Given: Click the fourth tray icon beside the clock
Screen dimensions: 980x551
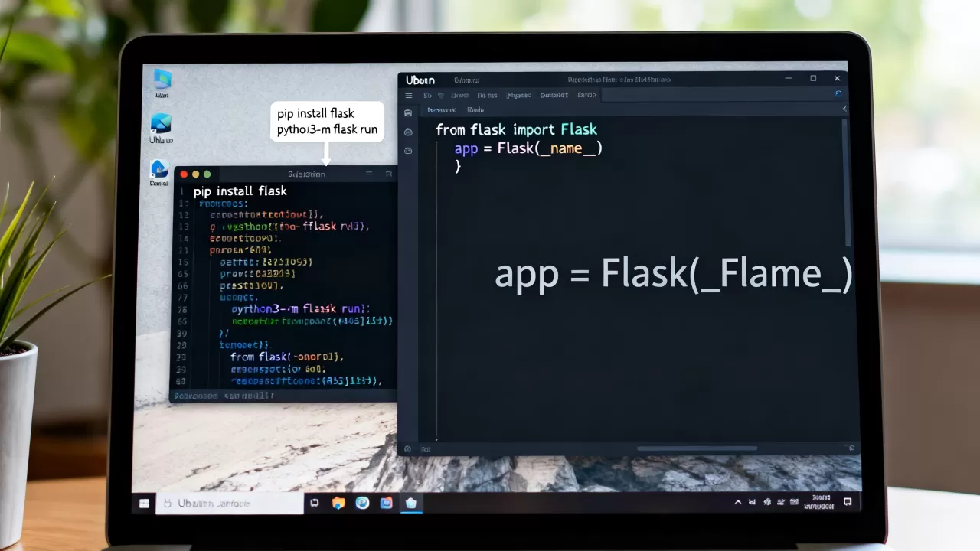Looking at the screenshot, I should pos(794,502).
